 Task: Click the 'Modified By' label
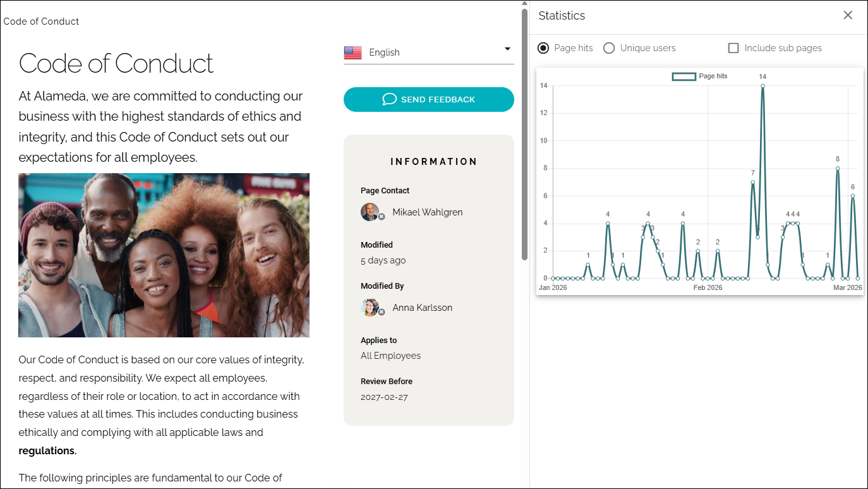(382, 286)
